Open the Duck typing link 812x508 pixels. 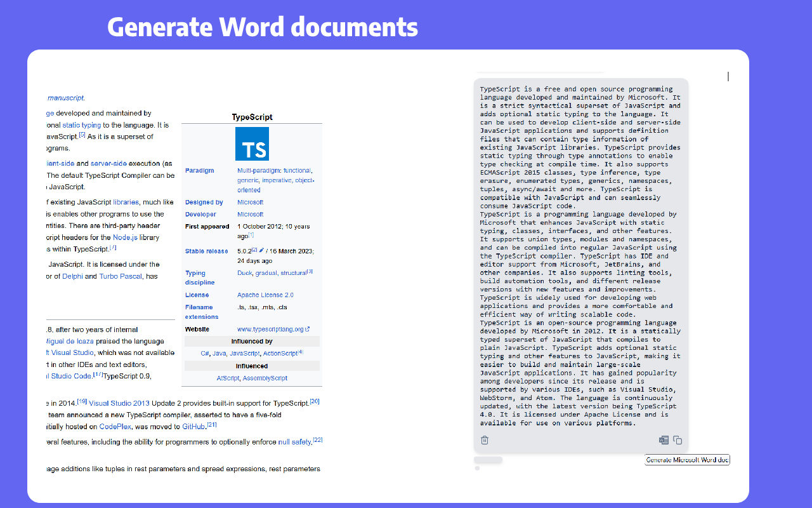click(x=244, y=273)
